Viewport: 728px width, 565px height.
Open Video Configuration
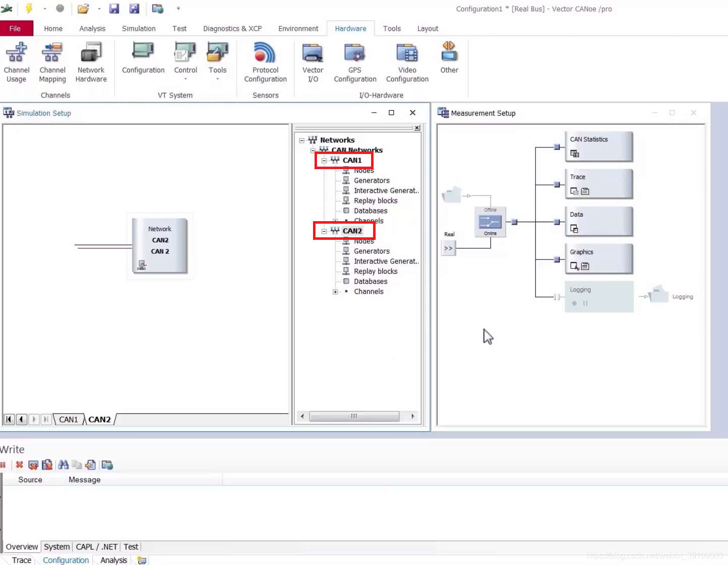click(407, 63)
